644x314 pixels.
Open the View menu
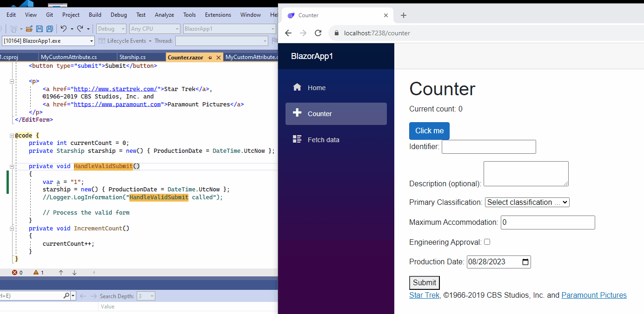click(x=31, y=15)
